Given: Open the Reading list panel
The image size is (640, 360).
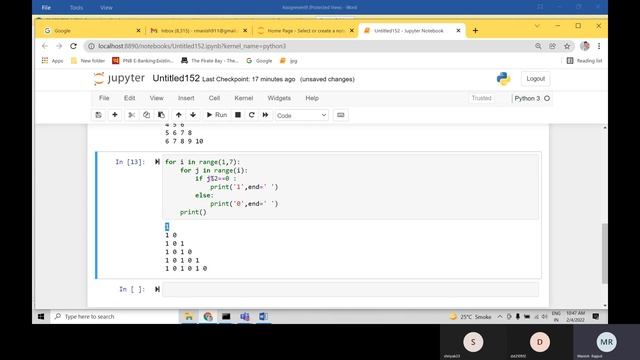Looking at the screenshot, I should tap(584, 61).
